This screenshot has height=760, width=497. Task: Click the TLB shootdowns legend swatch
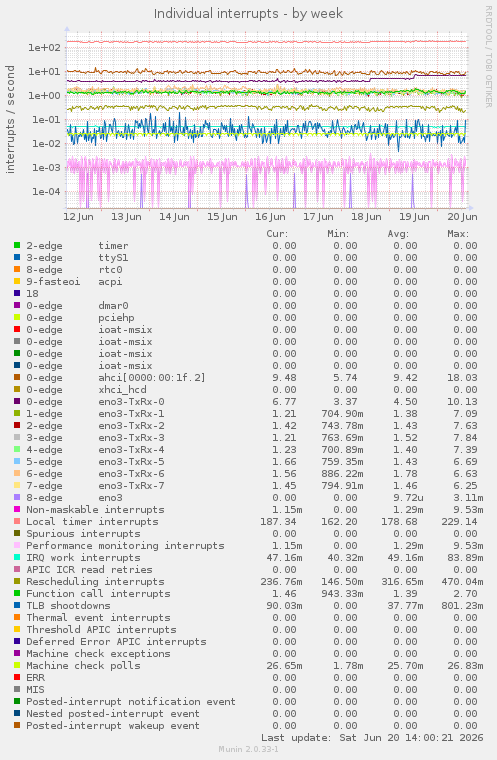[x=17, y=606]
